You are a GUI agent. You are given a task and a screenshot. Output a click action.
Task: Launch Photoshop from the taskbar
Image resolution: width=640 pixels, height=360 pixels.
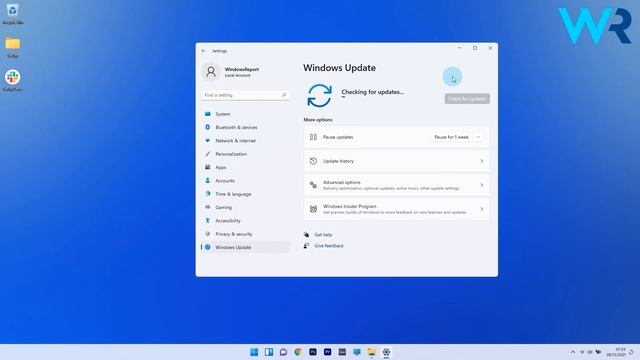313,352
